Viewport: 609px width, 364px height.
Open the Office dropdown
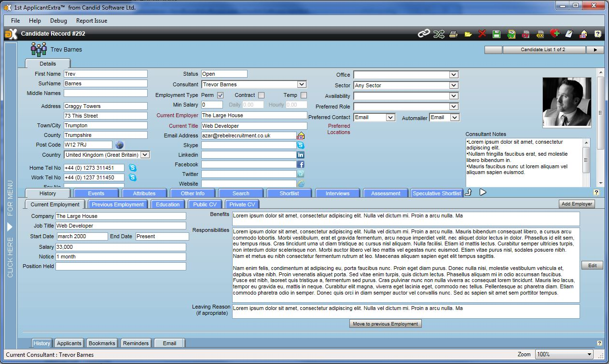(x=453, y=75)
